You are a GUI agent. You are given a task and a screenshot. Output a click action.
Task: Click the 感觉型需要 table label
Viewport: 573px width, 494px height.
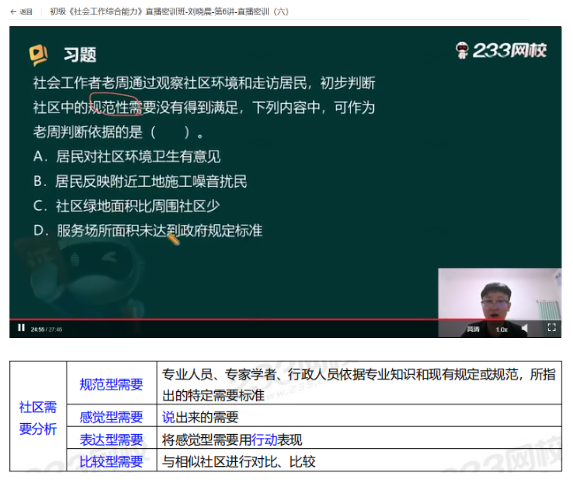tap(111, 417)
